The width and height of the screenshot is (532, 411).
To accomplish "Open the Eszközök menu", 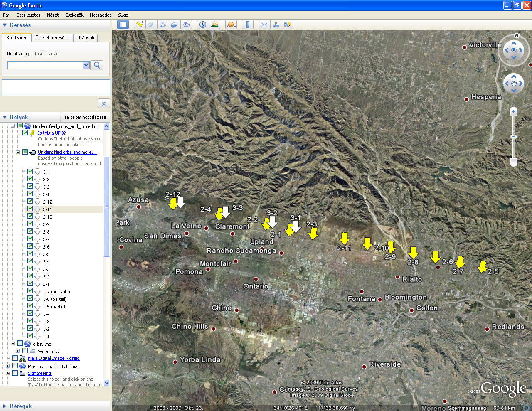I will point(74,15).
